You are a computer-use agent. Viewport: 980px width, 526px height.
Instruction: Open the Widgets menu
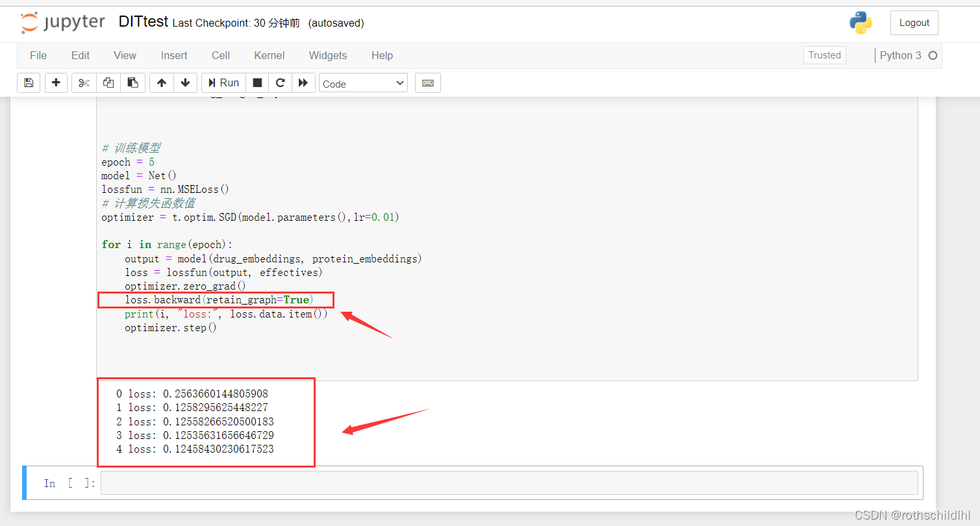pos(327,55)
